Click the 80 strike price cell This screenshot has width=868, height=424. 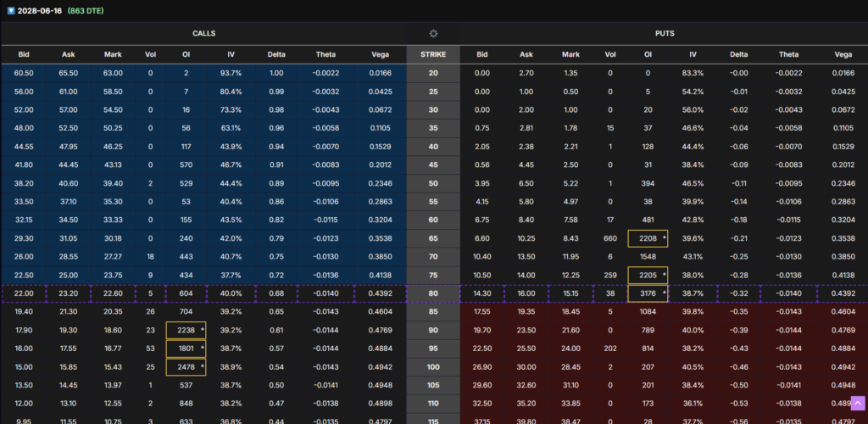(433, 293)
